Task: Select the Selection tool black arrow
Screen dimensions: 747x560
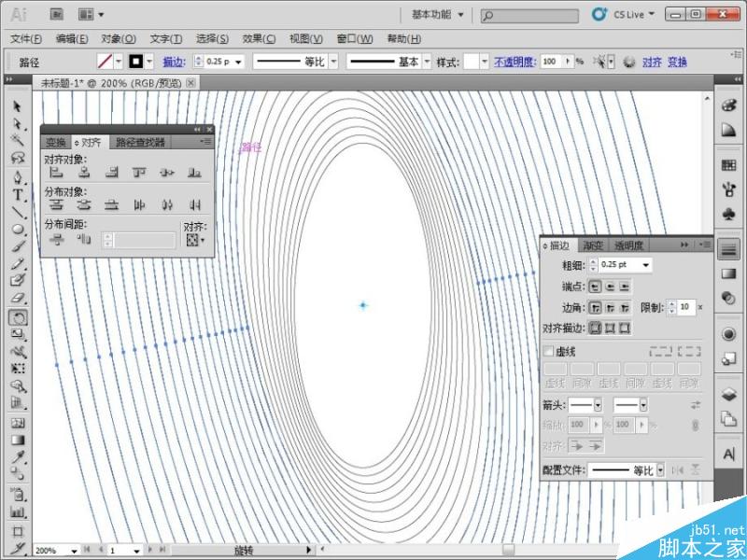Action: coord(17,105)
